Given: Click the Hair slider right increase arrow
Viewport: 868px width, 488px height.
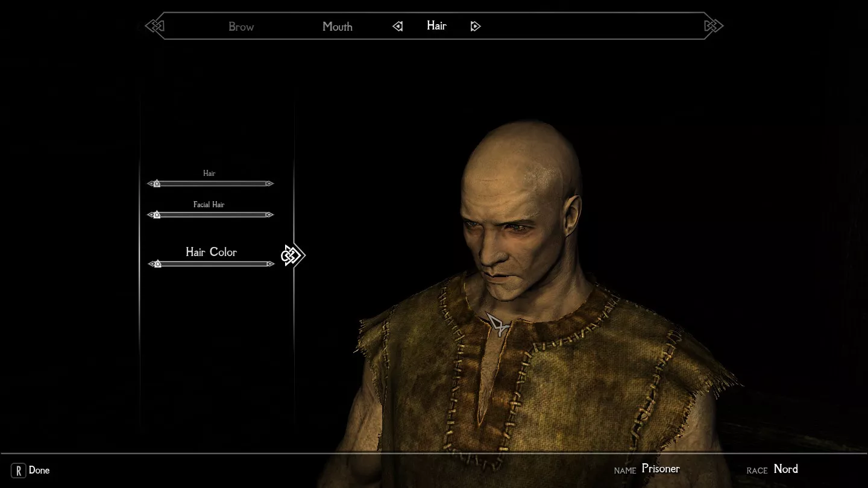Looking at the screenshot, I should click(x=270, y=183).
